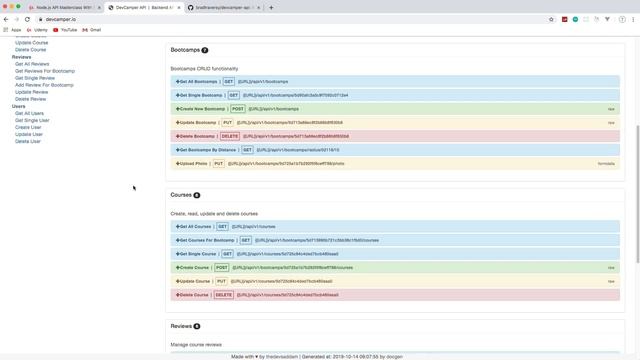
Task: Expand the Create Course POST row
Action: pyautogui.click(x=395, y=267)
